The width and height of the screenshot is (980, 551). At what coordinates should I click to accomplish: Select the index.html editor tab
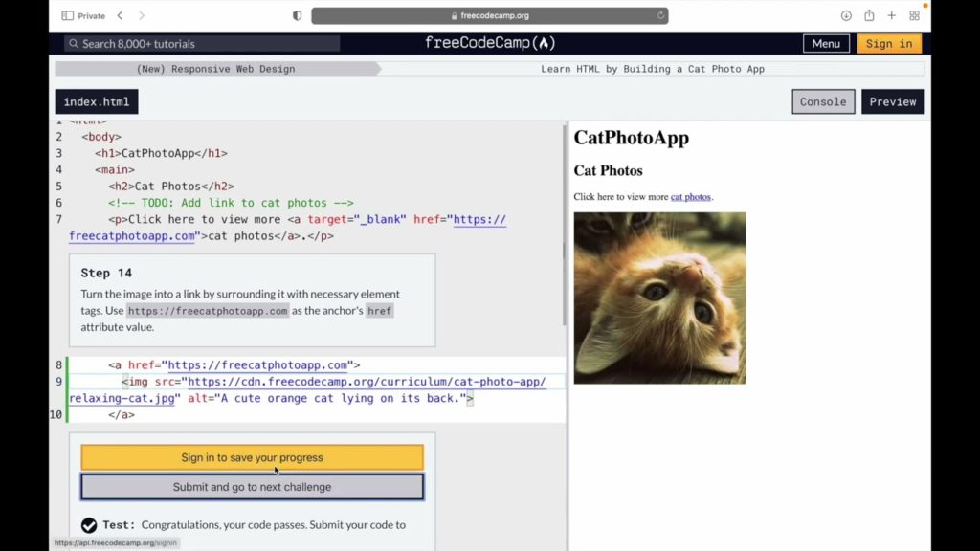click(96, 100)
